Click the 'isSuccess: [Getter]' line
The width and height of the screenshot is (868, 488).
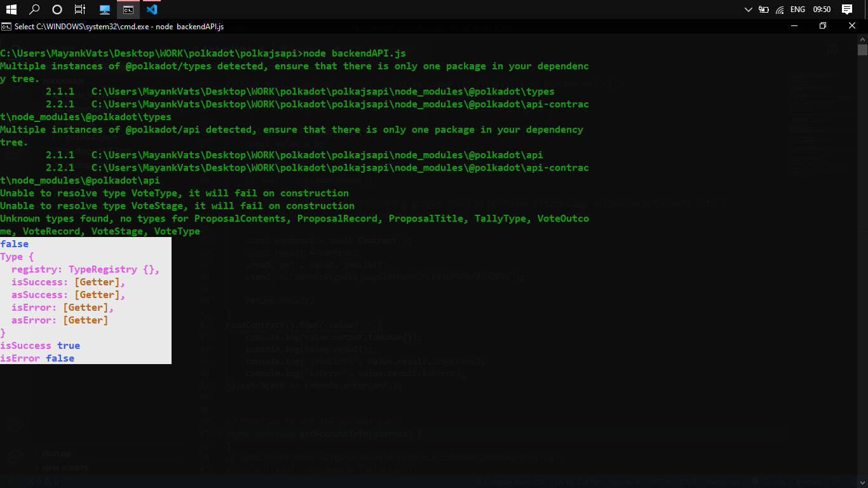[69, 282]
